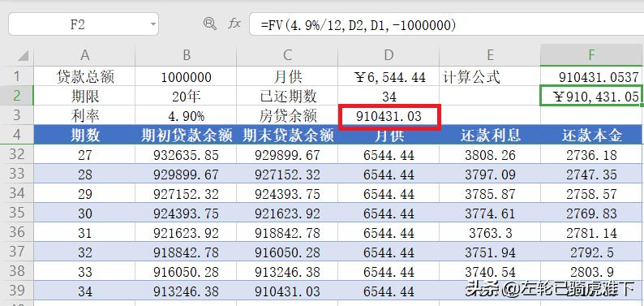This screenshot has width=644, height=306.
Task: Click the 月供 label in row 1
Action: pos(287,76)
